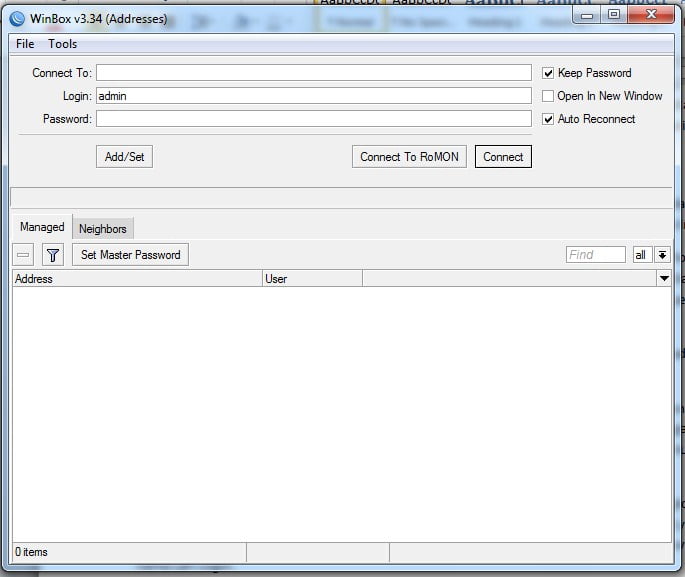Click in the Find search box
The image size is (685, 577).
pyautogui.click(x=595, y=255)
